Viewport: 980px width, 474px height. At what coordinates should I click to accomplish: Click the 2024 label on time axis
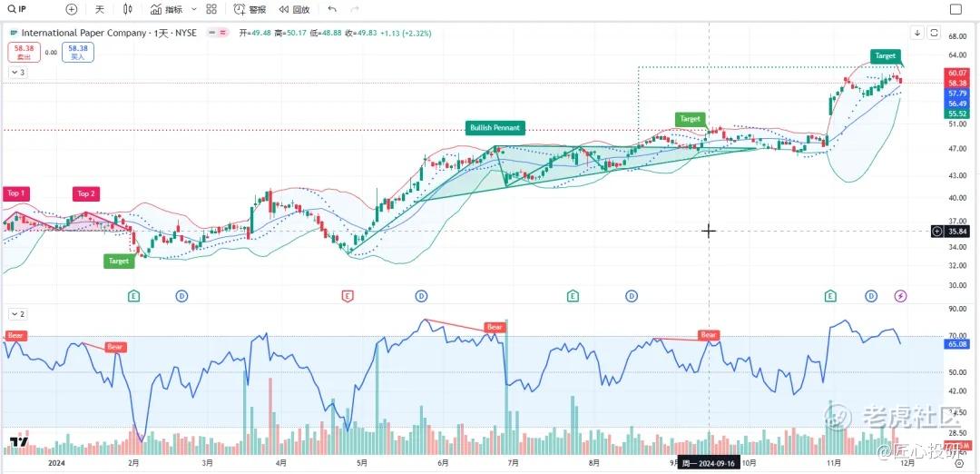pos(56,463)
